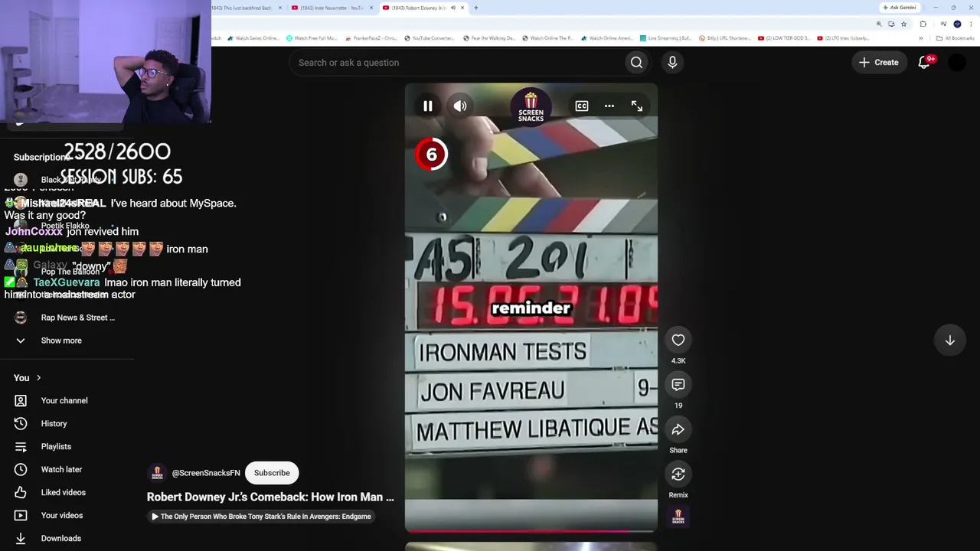Toggle closed captions on the Short
Viewport: 980px width, 551px height.
pos(582,106)
